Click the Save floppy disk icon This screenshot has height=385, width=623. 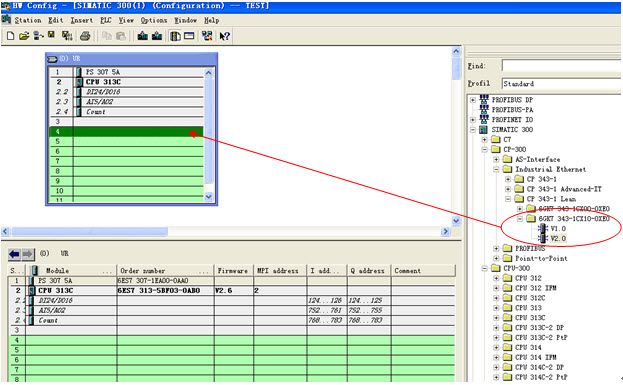[x=51, y=35]
